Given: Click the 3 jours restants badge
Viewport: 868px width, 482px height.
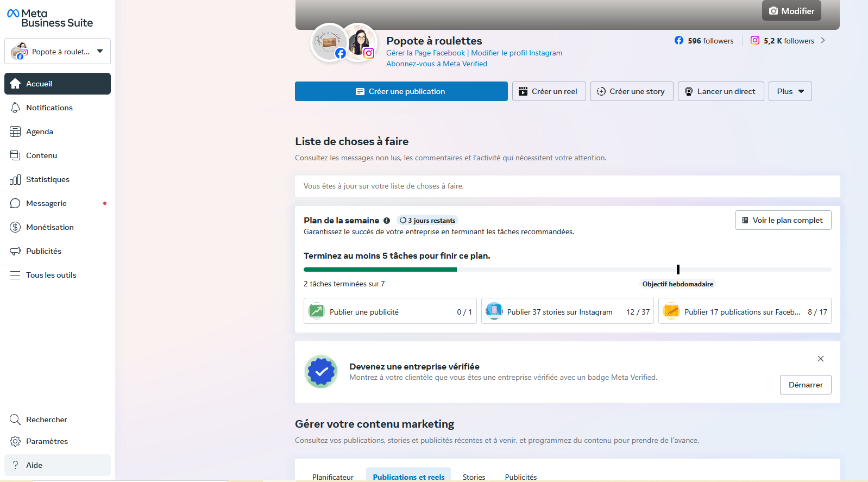Looking at the screenshot, I should 427,221.
